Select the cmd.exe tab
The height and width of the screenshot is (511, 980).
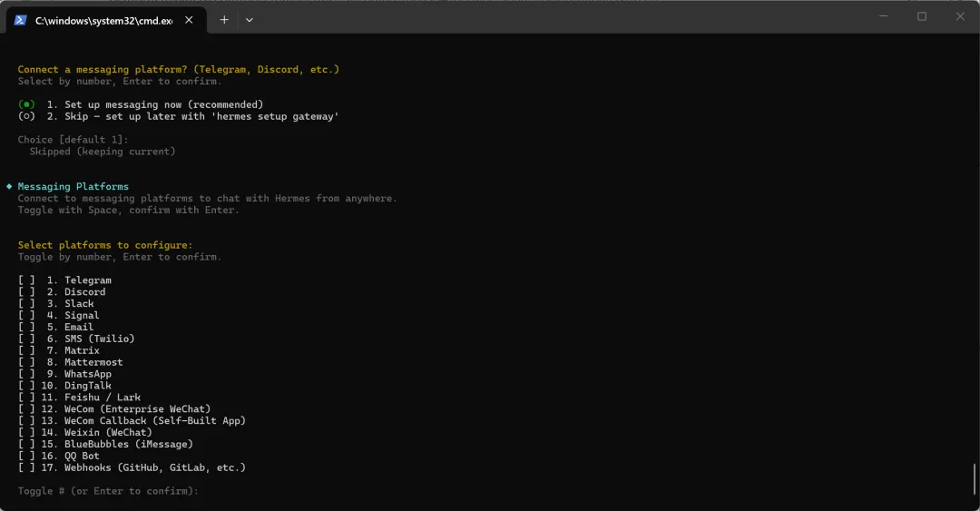[103, 20]
